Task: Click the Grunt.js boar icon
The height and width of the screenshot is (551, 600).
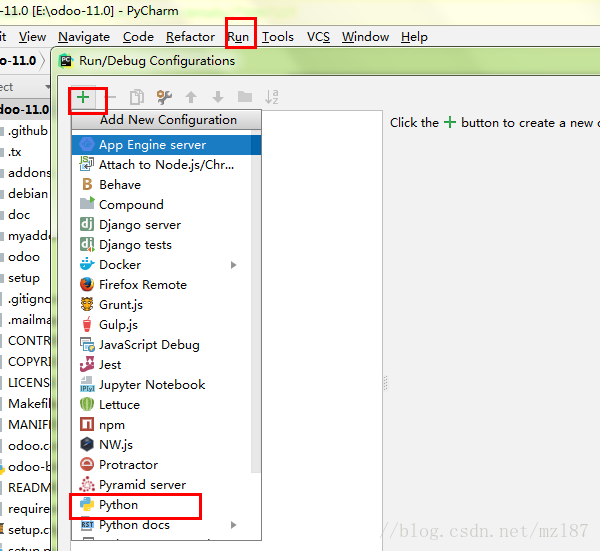Action: 87,305
